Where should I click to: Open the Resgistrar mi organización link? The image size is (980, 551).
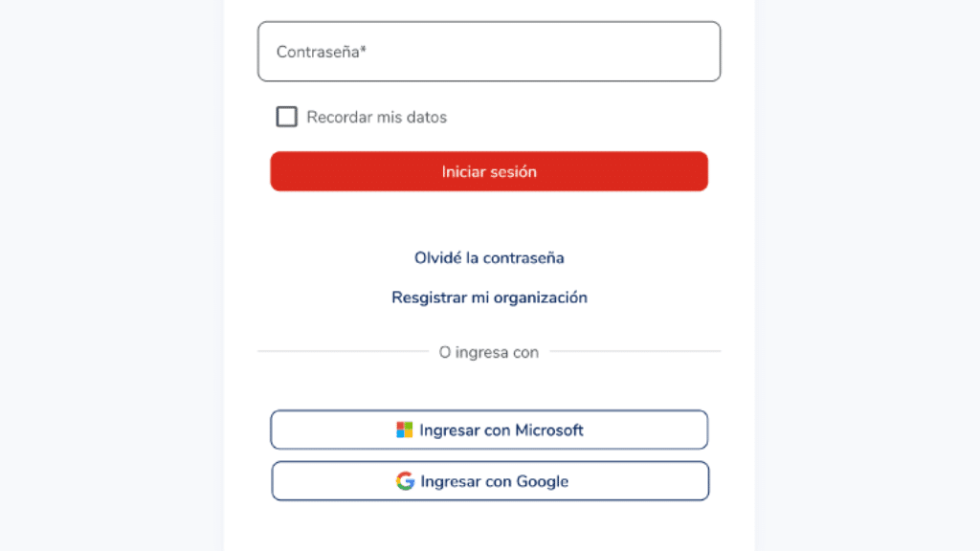(489, 298)
